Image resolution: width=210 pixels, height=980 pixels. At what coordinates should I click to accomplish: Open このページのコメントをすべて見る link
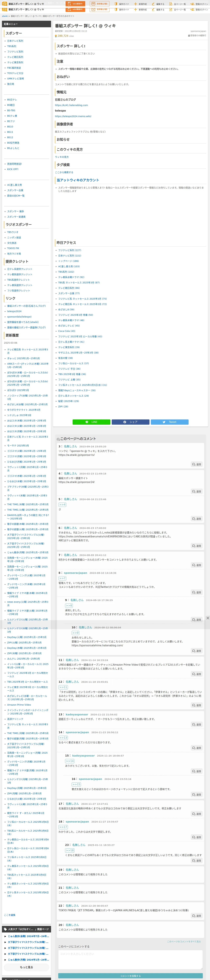(x=184, y=942)
